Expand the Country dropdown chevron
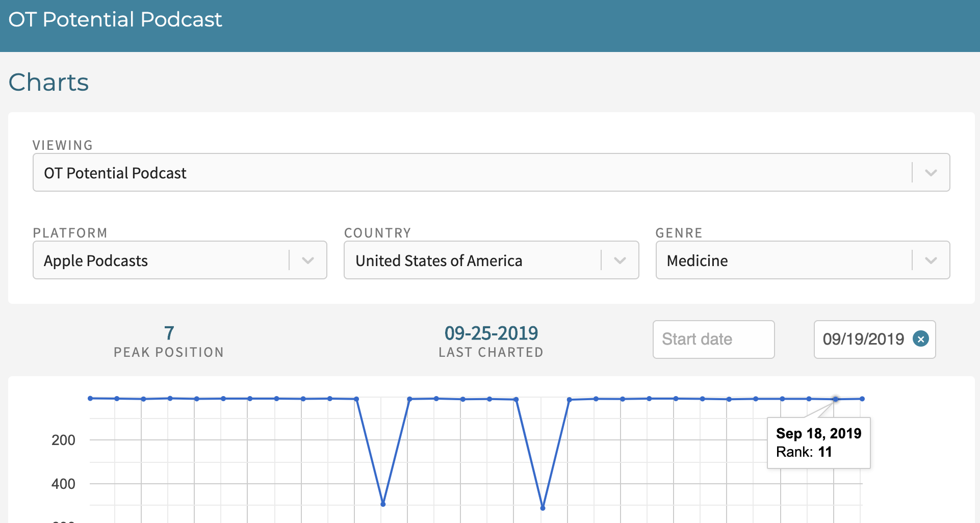This screenshot has width=980, height=523. pos(620,260)
